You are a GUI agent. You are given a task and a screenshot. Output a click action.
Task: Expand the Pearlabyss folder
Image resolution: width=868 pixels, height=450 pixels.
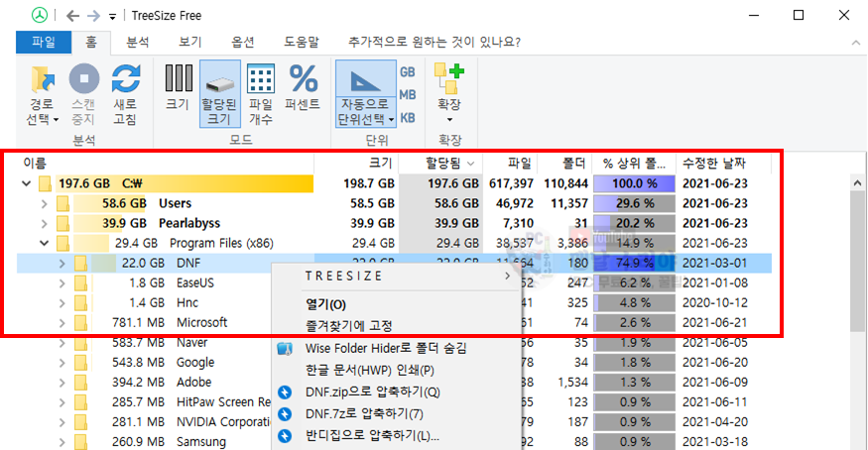click(45, 224)
